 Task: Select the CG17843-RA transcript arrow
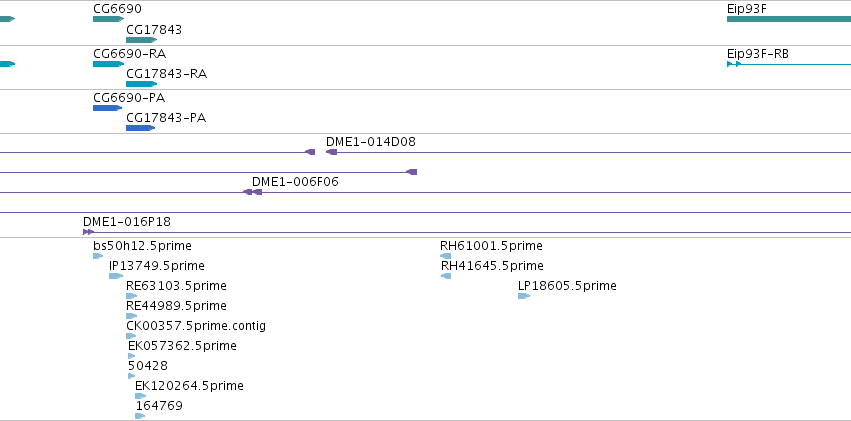(x=142, y=84)
